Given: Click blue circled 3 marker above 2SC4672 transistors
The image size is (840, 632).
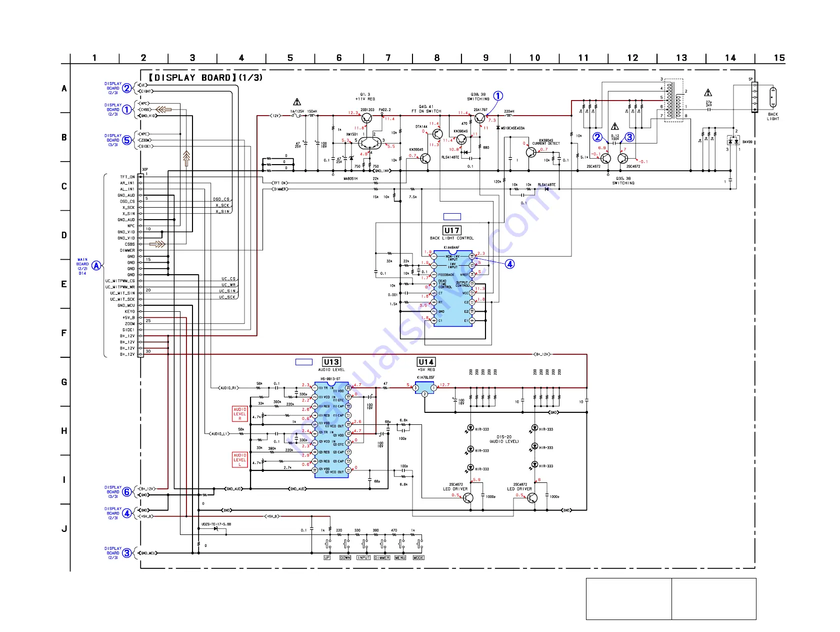Looking at the screenshot, I should coord(629,137).
